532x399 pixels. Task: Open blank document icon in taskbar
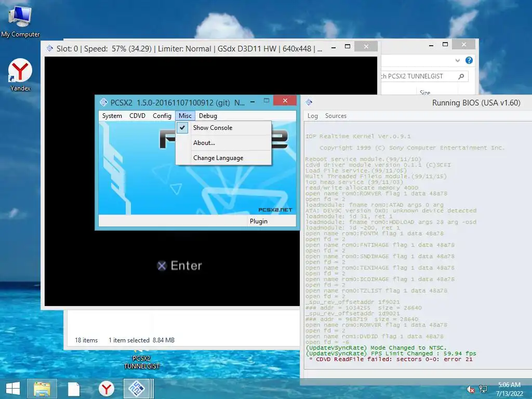point(74,389)
